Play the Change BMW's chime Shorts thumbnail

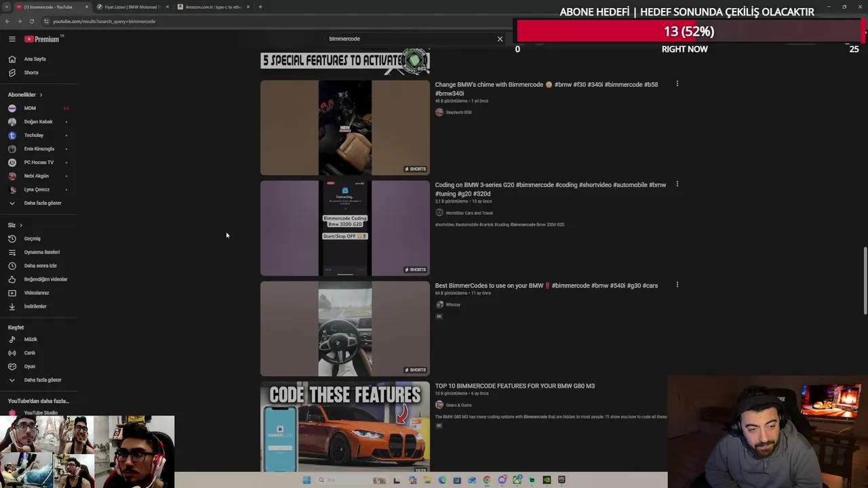tap(345, 128)
